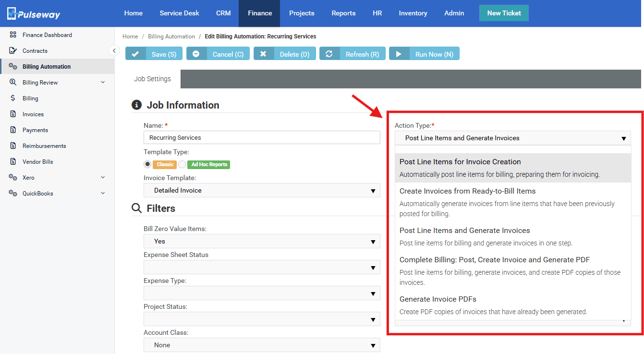The width and height of the screenshot is (644, 354).
Task: Click the Invoices sidebar icon
Action: (13, 114)
